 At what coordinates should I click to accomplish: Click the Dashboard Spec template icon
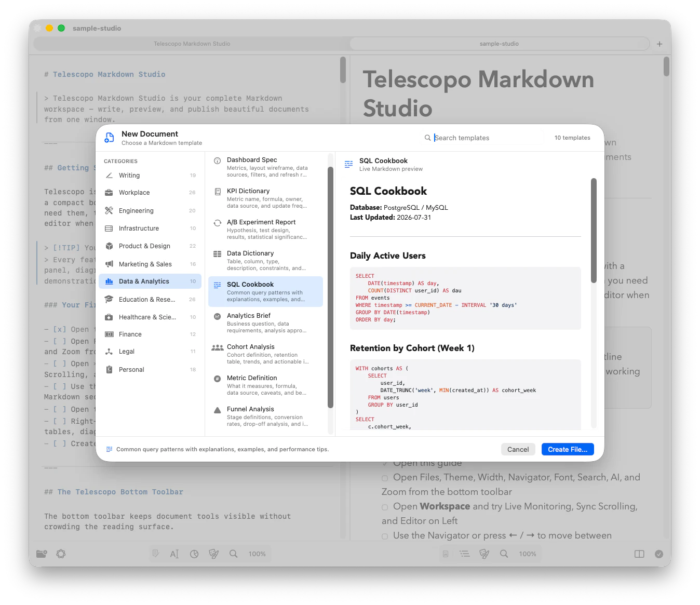(218, 161)
